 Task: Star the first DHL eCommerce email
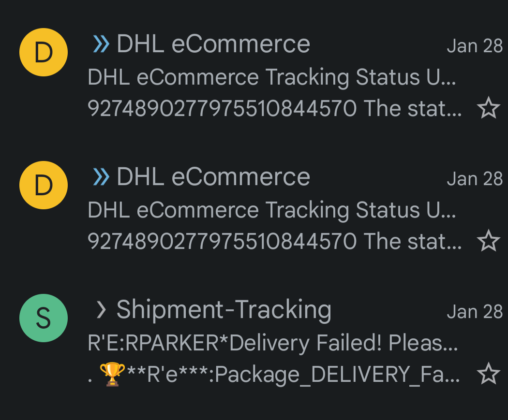[x=488, y=108]
